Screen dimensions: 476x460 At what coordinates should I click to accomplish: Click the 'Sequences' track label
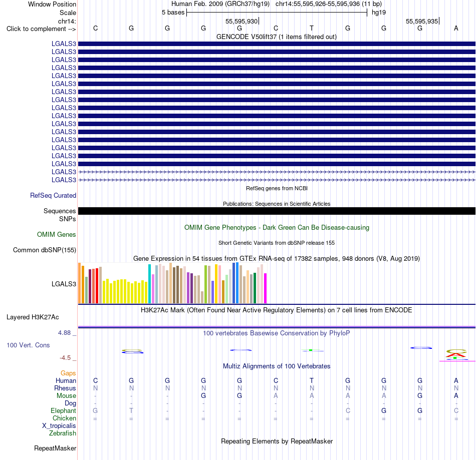(x=60, y=211)
